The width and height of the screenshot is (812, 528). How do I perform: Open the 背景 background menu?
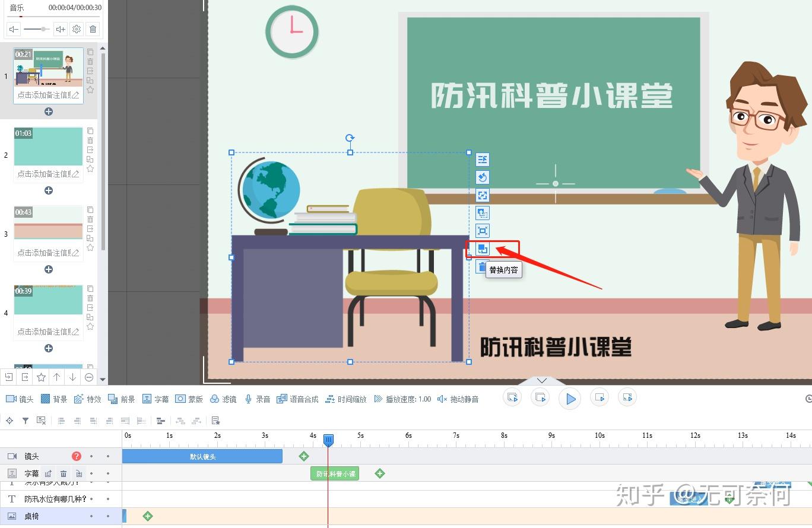[x=53, y=399]
